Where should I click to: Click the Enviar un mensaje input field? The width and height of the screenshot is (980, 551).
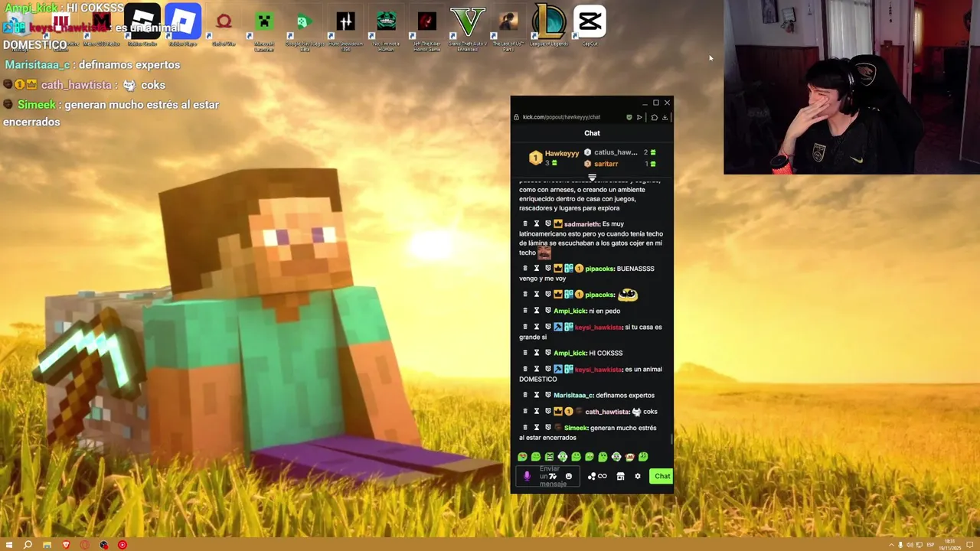pos(549,476)
